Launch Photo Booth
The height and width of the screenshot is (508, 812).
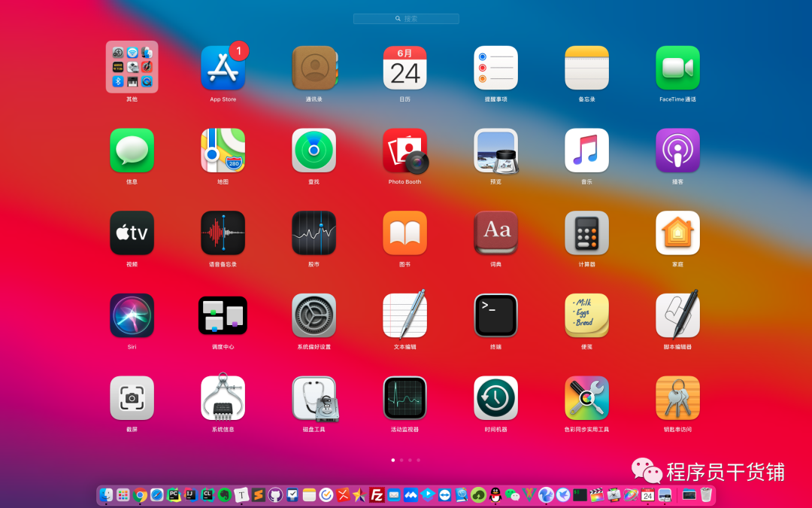[405, 151]
